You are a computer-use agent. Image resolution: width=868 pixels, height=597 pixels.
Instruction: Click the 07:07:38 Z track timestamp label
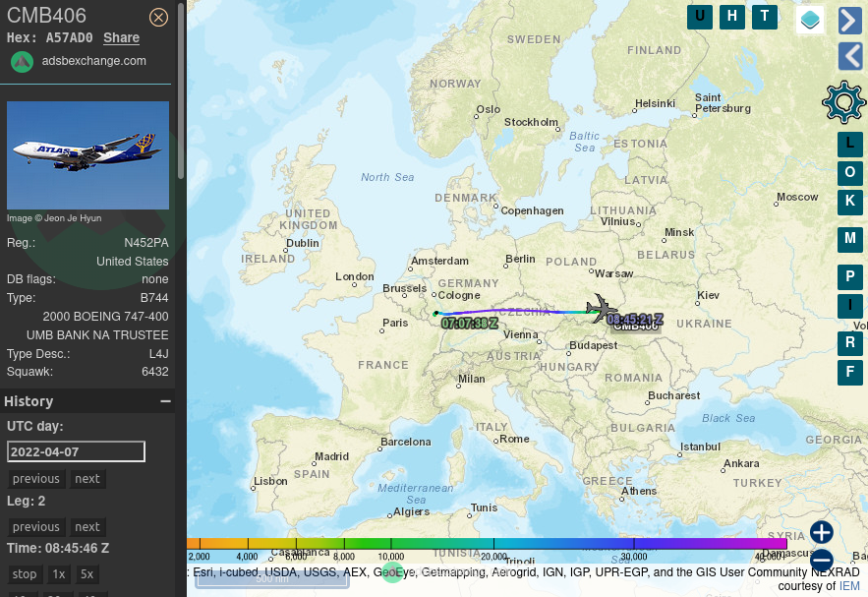point(470,323)
